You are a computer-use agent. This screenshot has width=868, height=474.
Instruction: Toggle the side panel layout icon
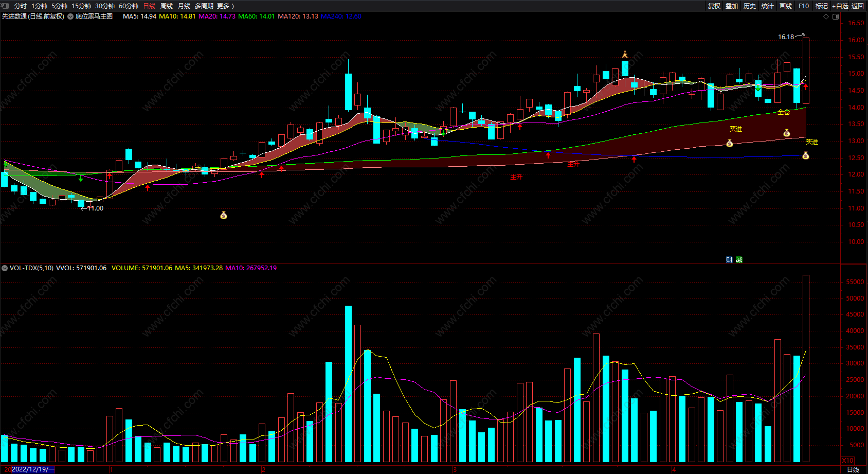point(836,16)
